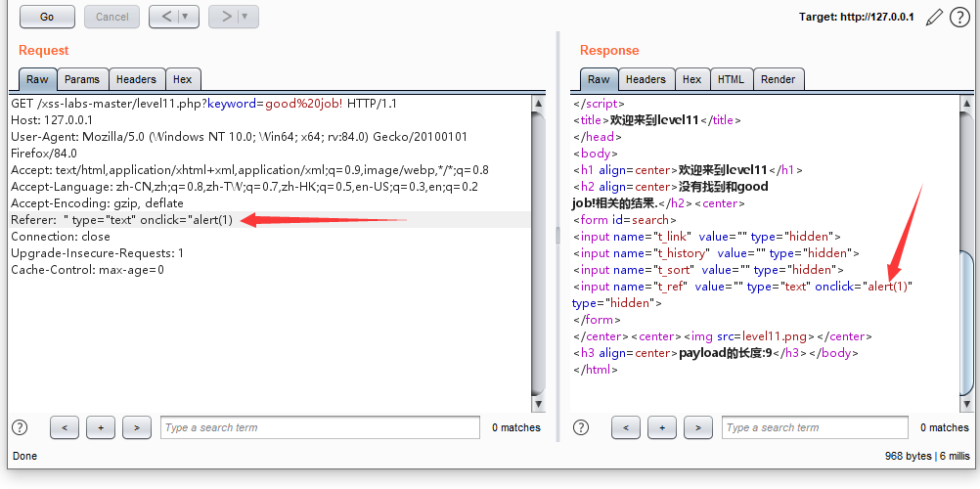This screenshot has height=489, width=980.
Task: Click the t_sort input line in response
Action: pos(708,270)
